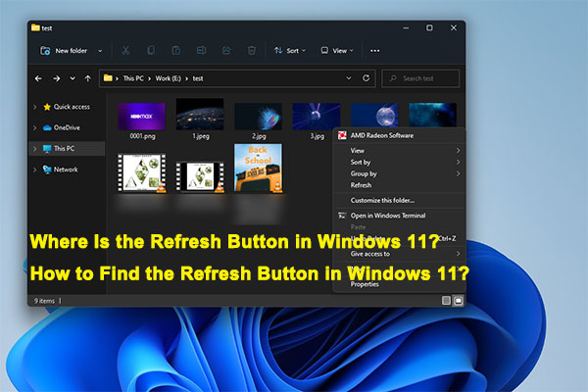The image size is (588, 392).
Task: Choose AMD Radeon Software from context menu
Action: (x=399, y=135)
